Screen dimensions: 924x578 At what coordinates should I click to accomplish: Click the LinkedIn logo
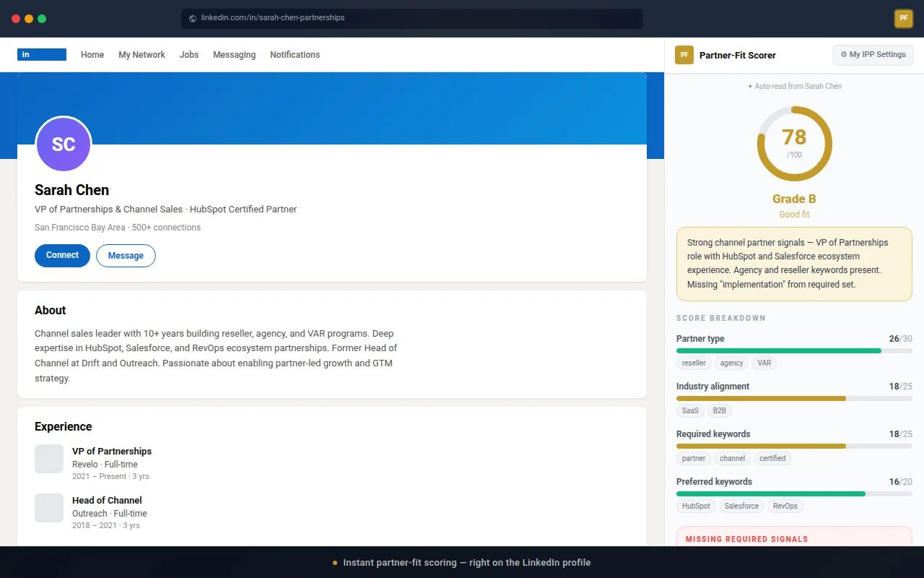click(42, 54)
